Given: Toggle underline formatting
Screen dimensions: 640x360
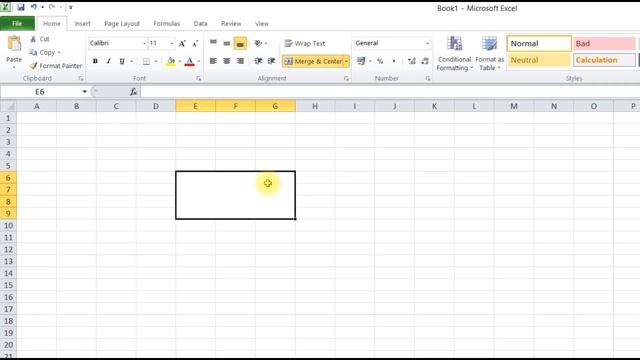Looking at the screenshot, I should point(122,61).
